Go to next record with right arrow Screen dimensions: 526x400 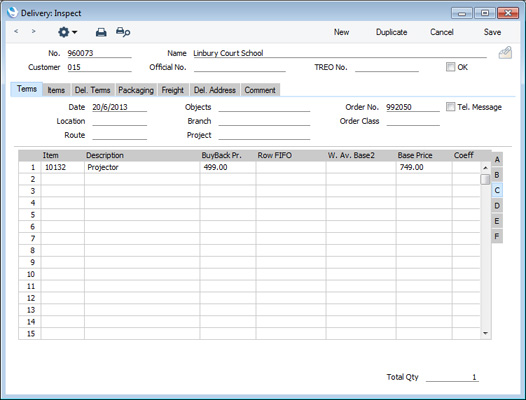point(33,32)
